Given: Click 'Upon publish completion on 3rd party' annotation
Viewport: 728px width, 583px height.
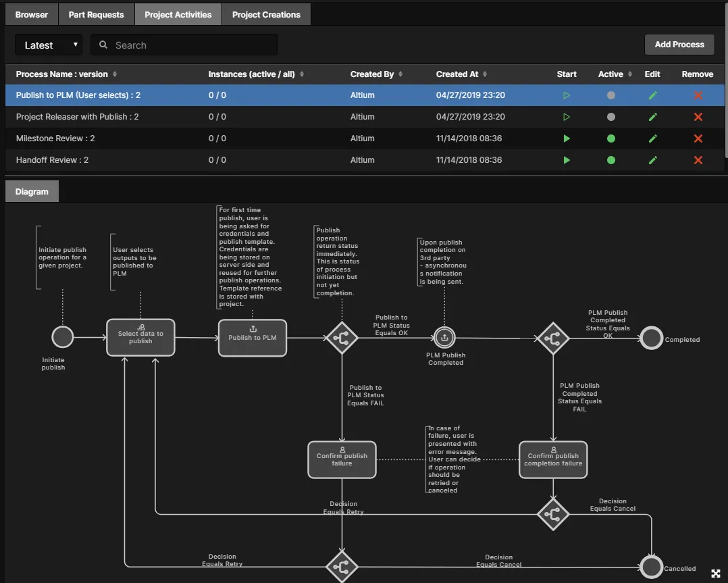Looking at the screenshot, I should coord(443,262).
